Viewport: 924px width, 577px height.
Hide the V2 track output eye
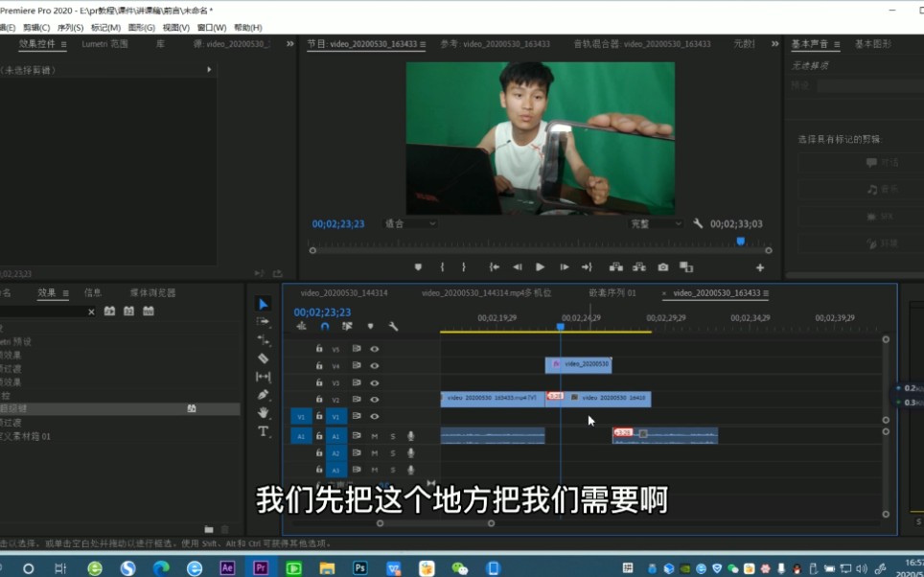pos(376,398)
